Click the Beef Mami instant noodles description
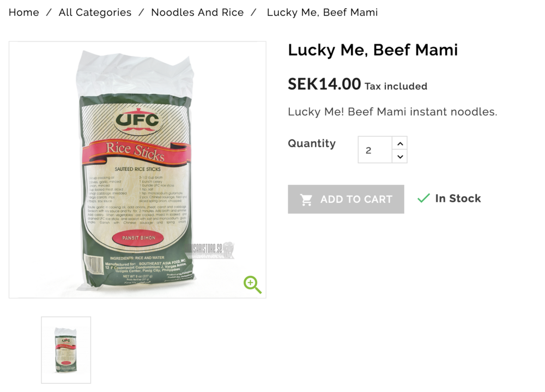Viewport: 545px width, 392px height. click(x=392, y=112)
